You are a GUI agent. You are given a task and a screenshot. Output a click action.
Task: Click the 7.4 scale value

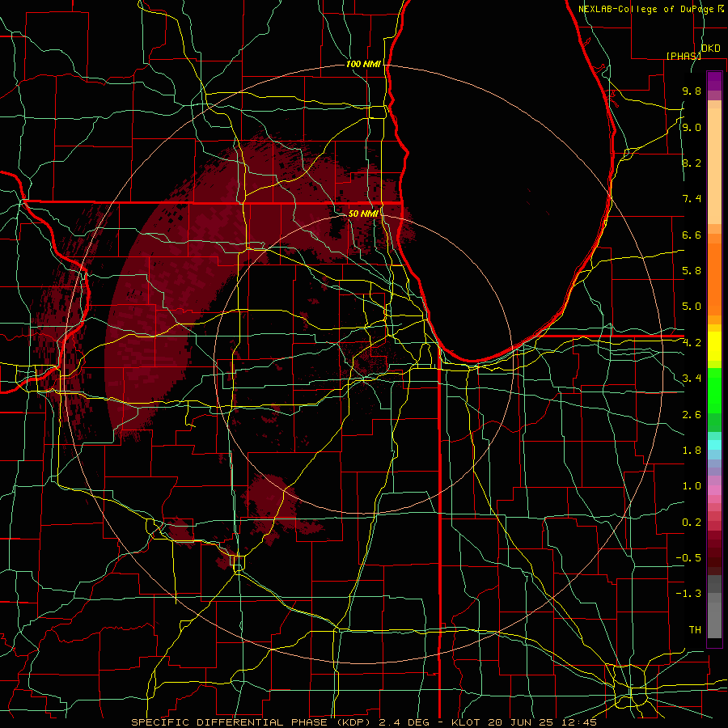pos(692,199)
